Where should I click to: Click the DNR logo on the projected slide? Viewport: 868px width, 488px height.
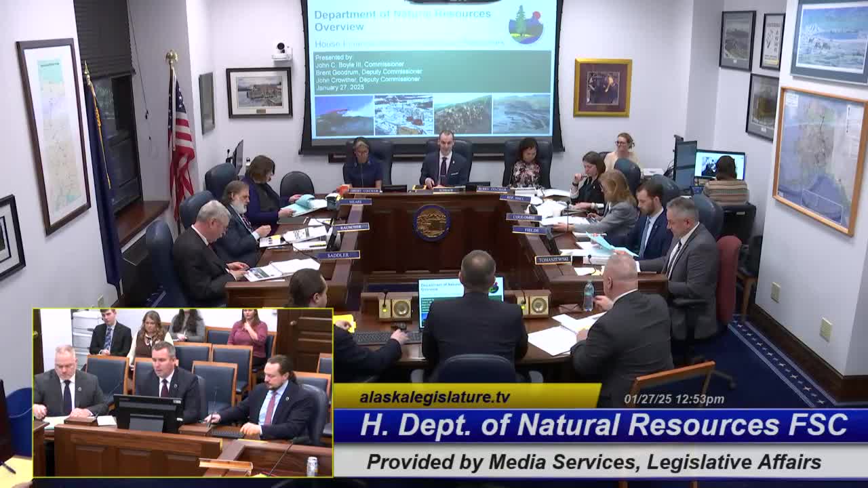click(x=526, y=25)
